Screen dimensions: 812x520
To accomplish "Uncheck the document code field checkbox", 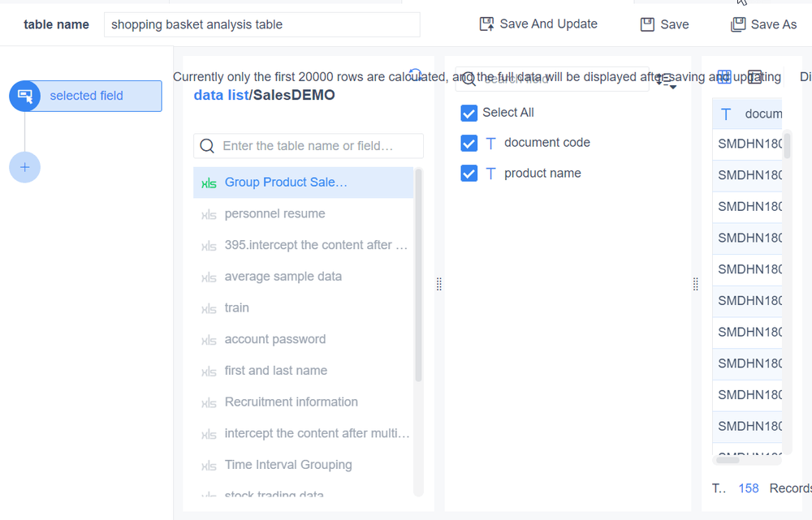I will pyautogui.click(x=469, y=143).
